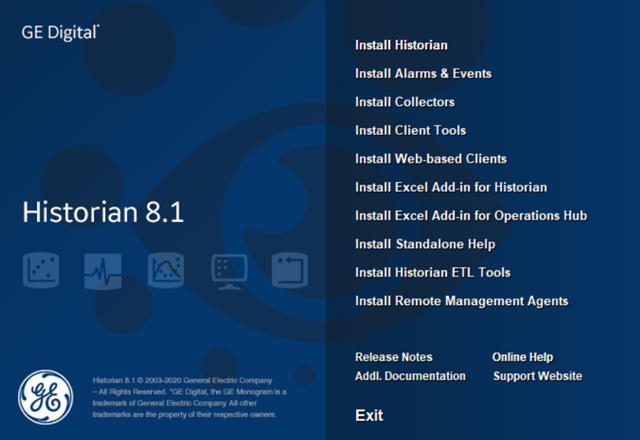This screenshot has height=440, width=640.
Task: Click the GE monogram logo
Action: [x=46, y=397]
